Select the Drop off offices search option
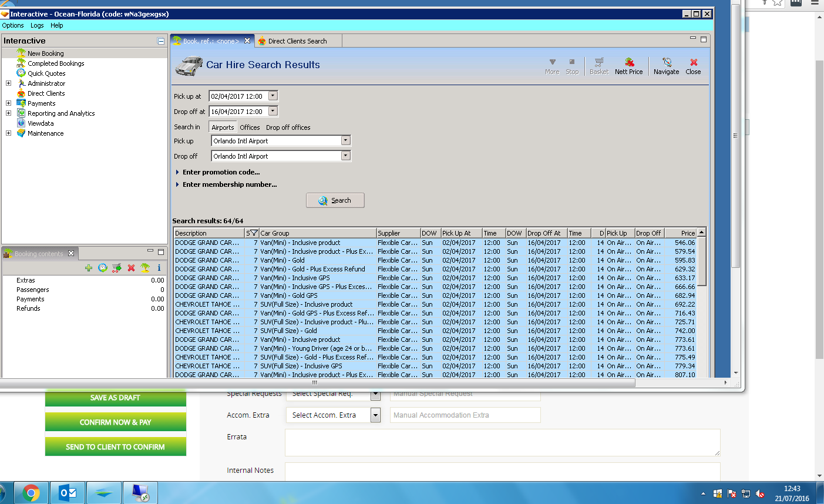Image resolution: width=824 pixels, height=504 pixels. click(x=288, y=127)
